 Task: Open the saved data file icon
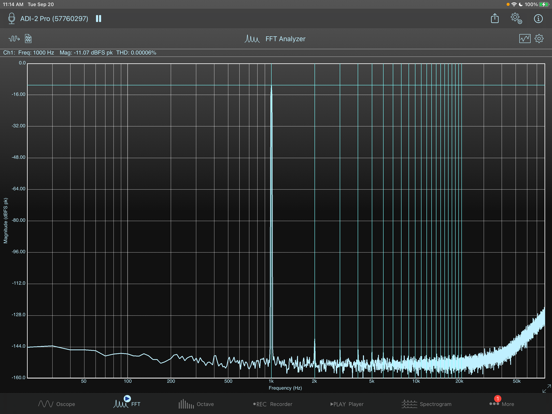[x=29, y=38]
